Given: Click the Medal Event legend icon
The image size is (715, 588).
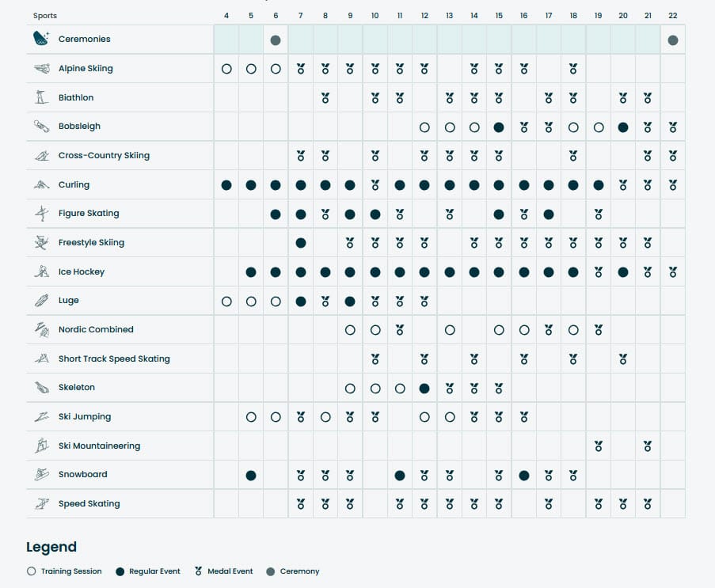Looking at the screenshot, I should coord(199,571).
